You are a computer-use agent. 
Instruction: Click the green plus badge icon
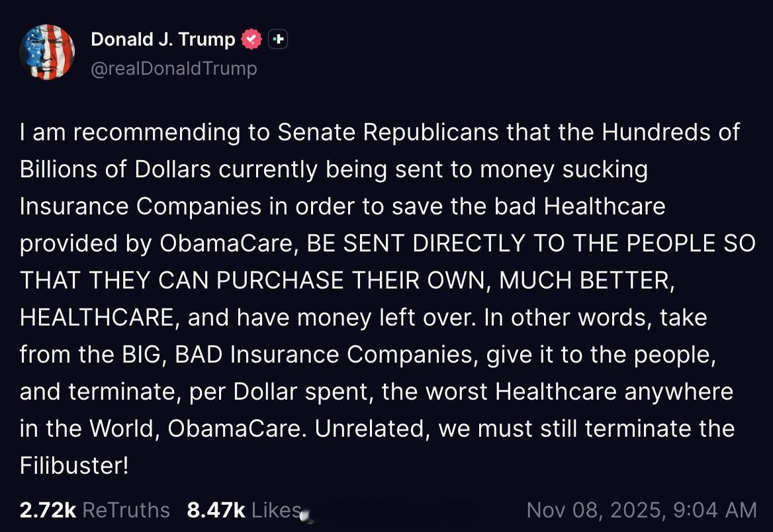point(278,40)
